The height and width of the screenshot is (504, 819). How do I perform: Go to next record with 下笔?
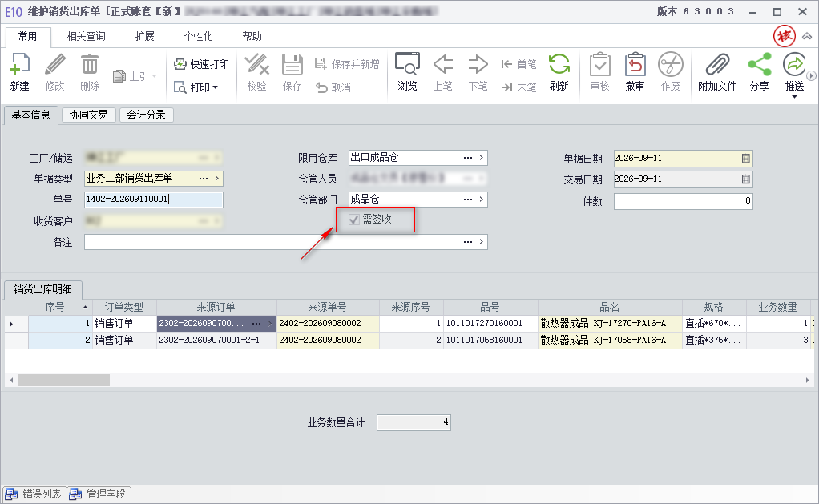[478, 65]
